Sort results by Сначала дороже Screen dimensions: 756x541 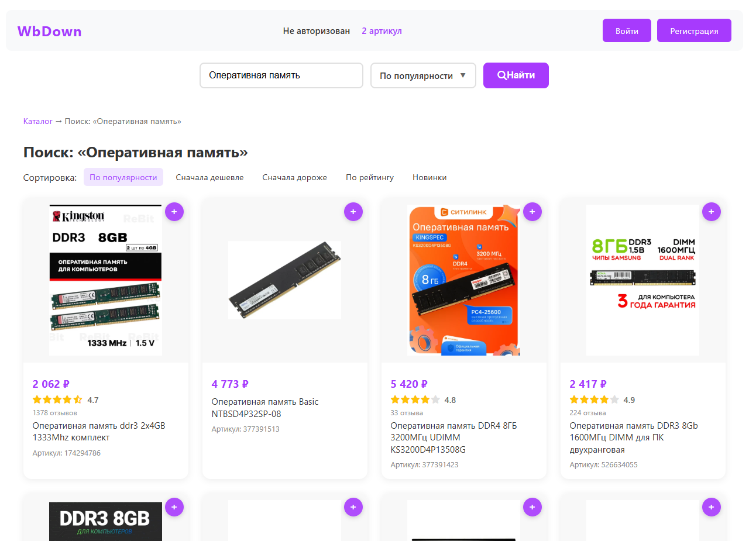[295, 177]
